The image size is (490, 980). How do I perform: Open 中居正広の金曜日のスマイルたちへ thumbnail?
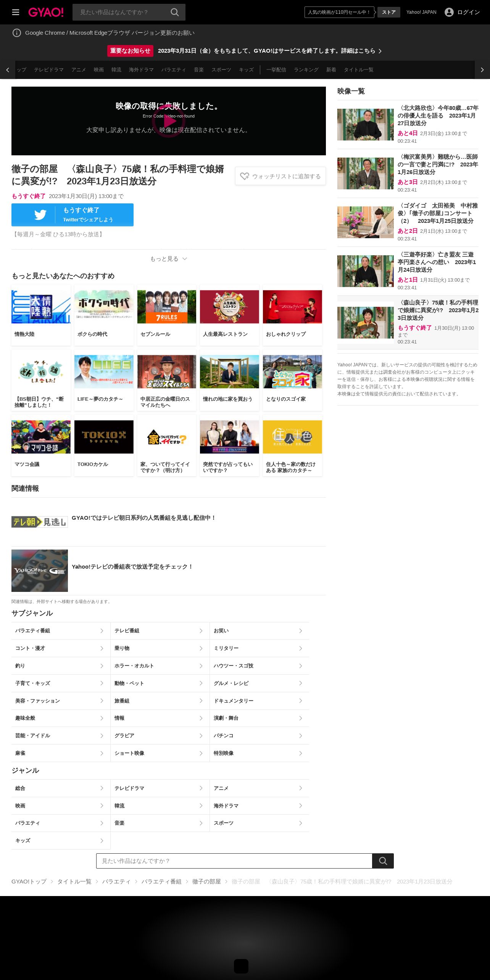(x=167, y=372)
